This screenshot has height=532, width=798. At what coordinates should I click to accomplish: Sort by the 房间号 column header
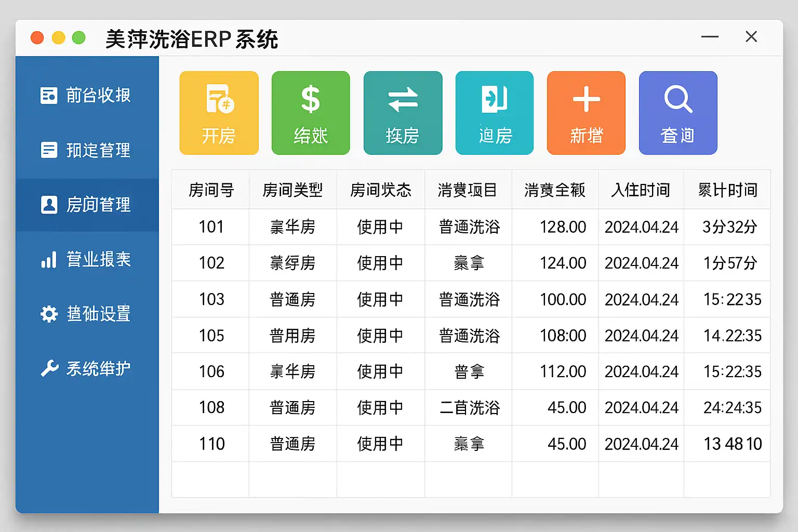[211, 190]
